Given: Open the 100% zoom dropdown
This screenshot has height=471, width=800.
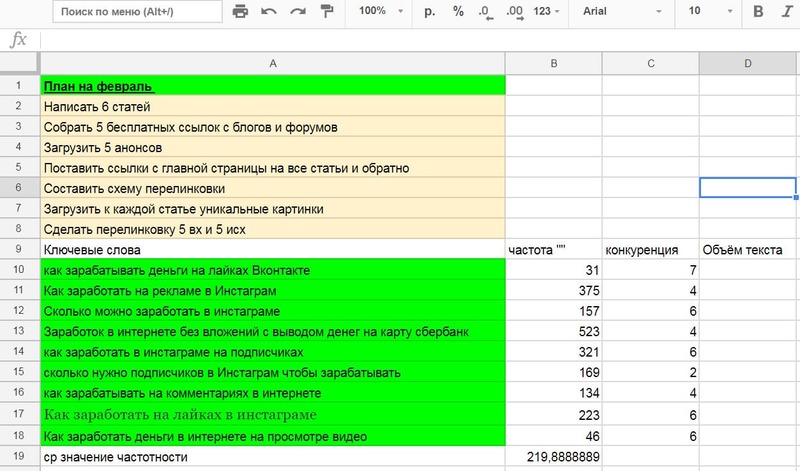Looking at the screenshot, I should pos(381,13).
